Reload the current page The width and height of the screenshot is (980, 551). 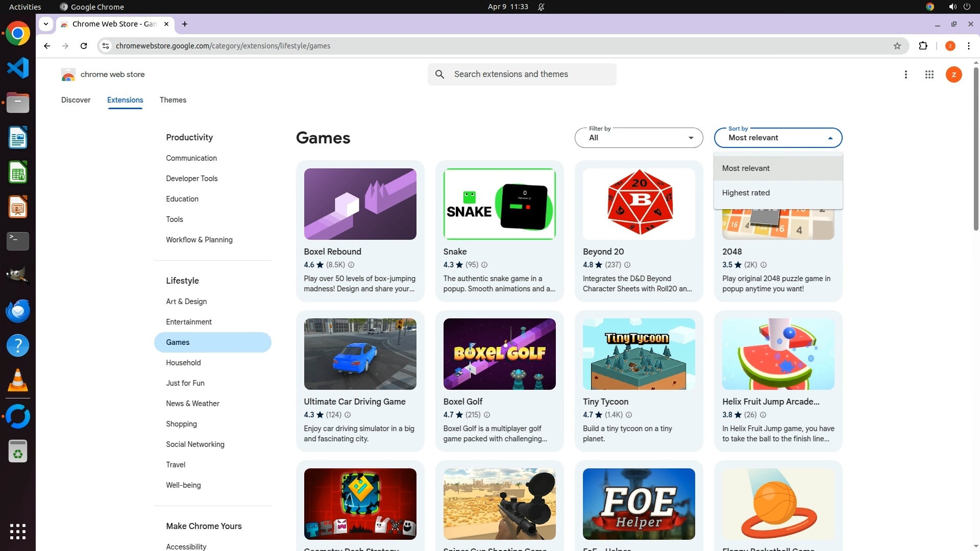click(84, 46)
